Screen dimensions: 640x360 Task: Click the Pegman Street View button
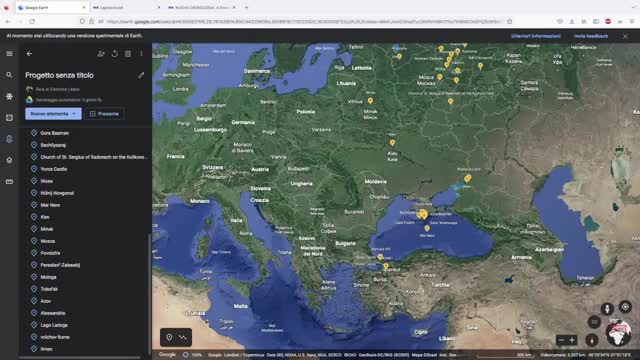607,309
